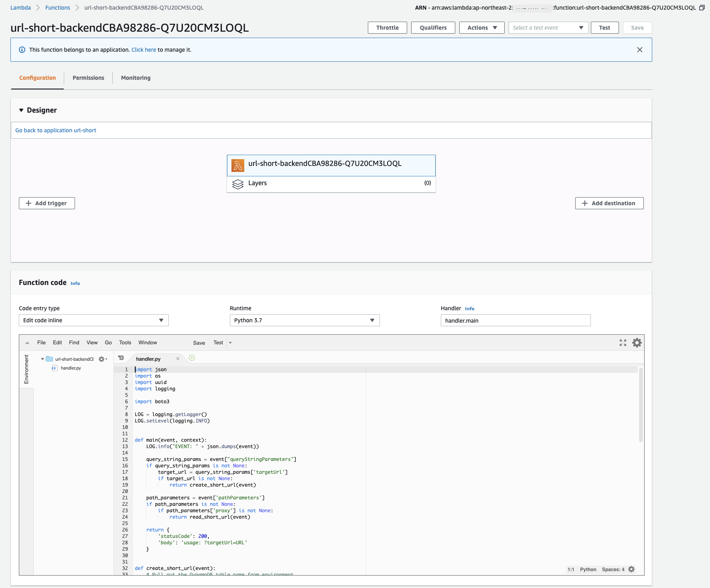Open the status bar settings gear
Image resolution: width=710 pixels, height=588 pixels.
click(631, 569)
